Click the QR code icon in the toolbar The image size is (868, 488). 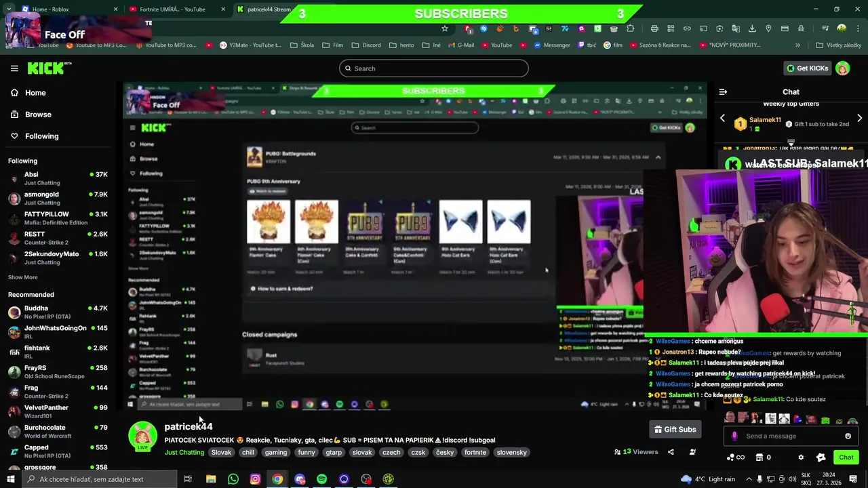pos(671,28)
